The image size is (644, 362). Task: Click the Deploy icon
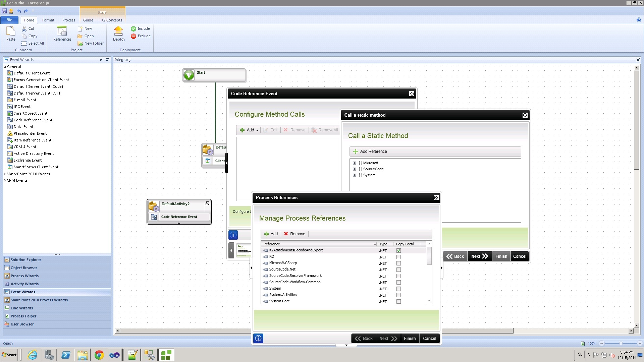pos(119,31)
